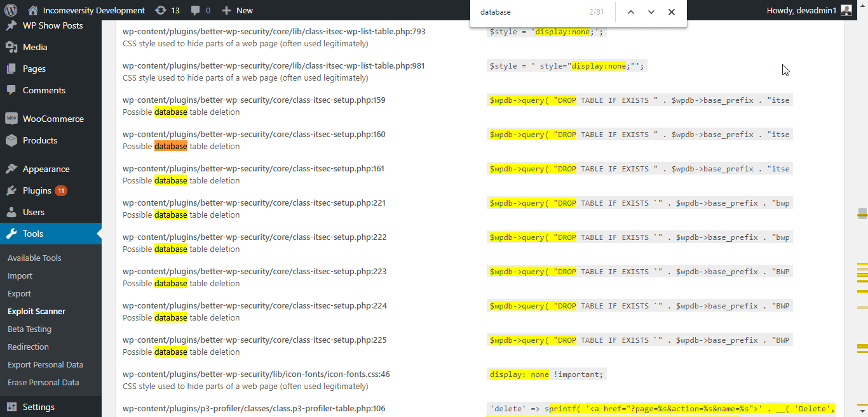Close the find bar

pos(672,12)
